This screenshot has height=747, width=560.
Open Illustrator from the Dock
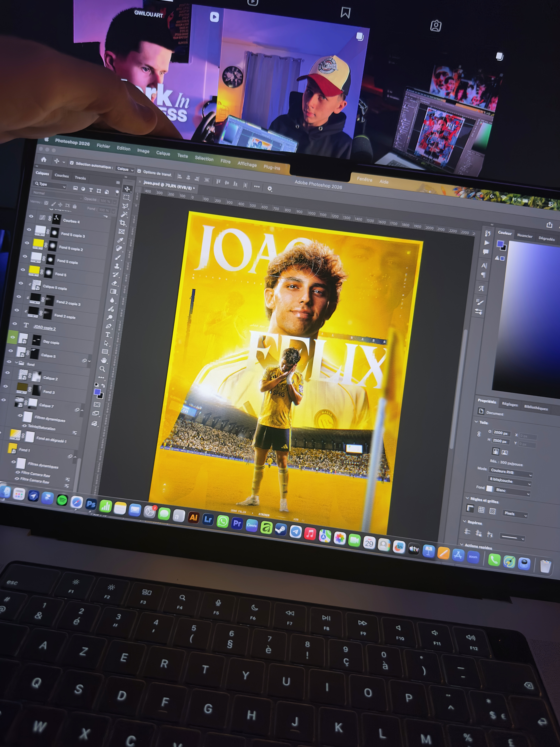(193, 517)
